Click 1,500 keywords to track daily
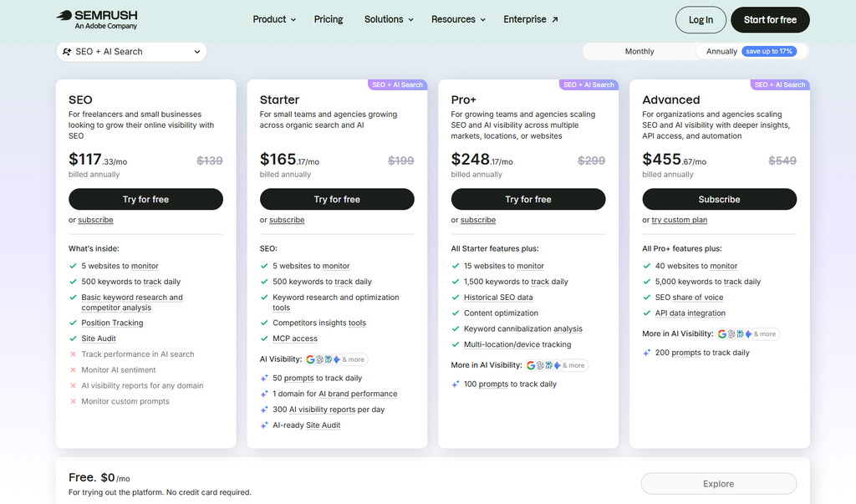Viewport: 856px width, 504px height. pos(516,282)
